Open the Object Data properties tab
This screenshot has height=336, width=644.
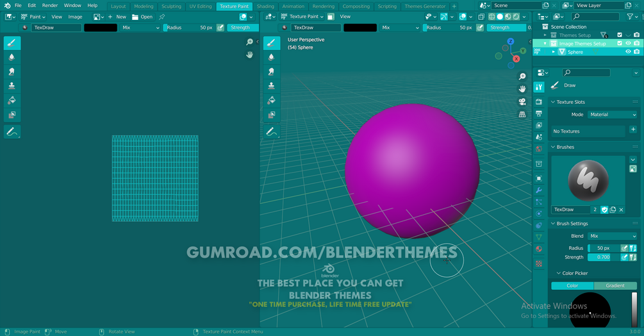click(539, 237)
